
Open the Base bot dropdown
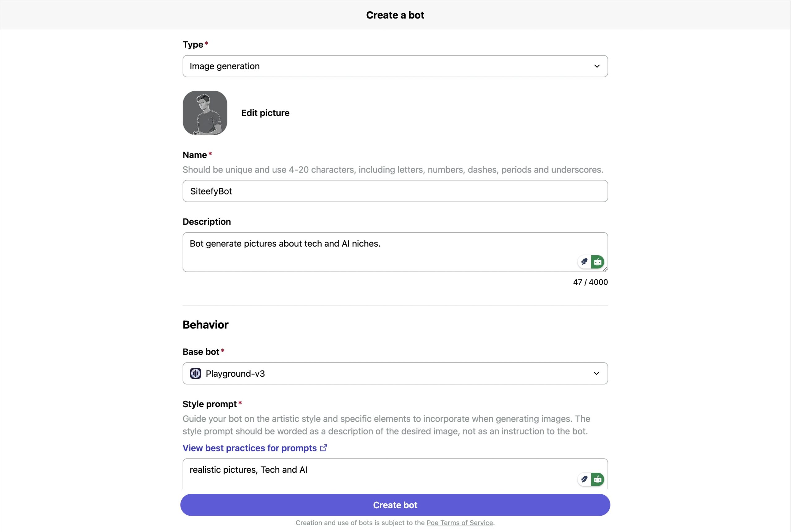395,373
